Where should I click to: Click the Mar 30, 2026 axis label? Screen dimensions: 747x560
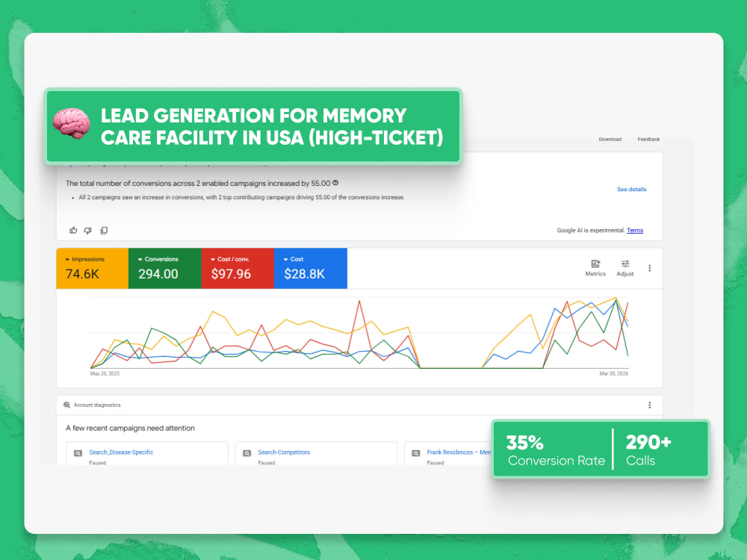[x=613, y=374]
